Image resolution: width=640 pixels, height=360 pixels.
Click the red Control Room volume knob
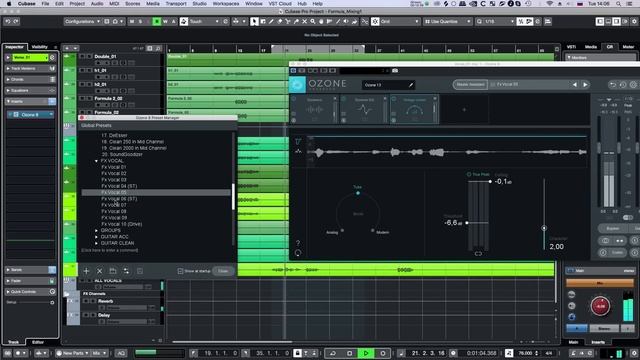point(600,306)
